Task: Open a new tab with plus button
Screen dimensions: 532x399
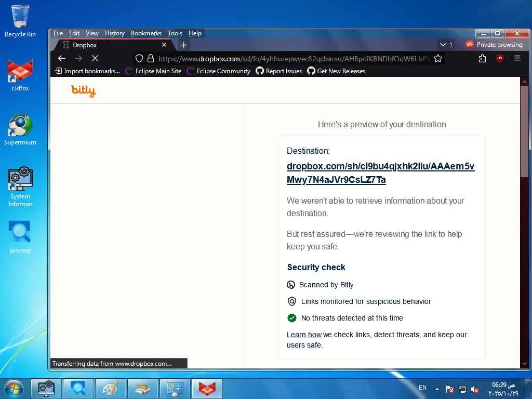Action: pyautogui.click(x=183, y=45)
